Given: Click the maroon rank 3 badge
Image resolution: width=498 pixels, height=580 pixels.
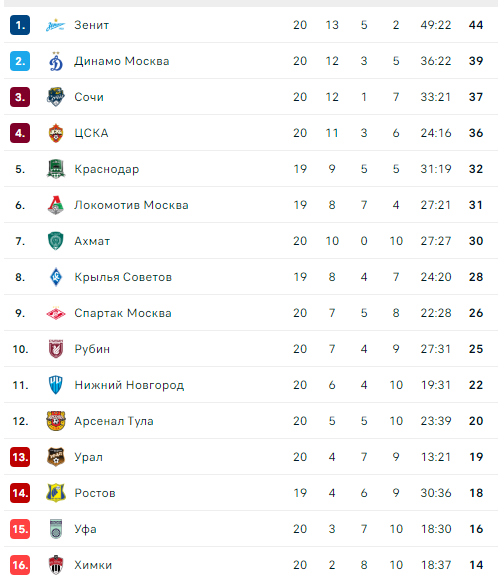Looking at the screenshot, I should click(20, 97).
